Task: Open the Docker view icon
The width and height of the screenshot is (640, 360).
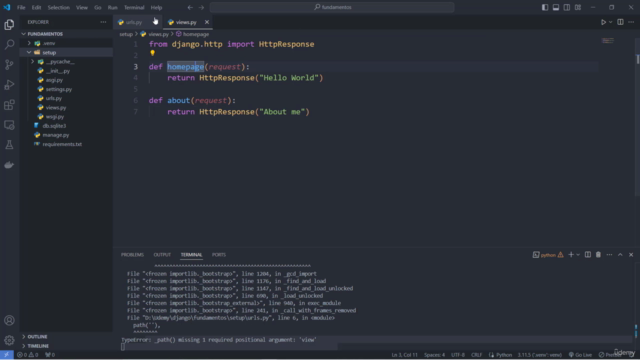Action: click(9, 165)
